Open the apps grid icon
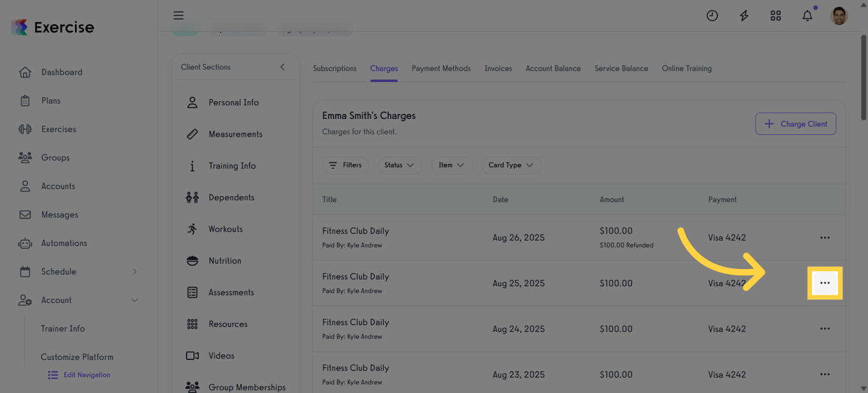Screen dimensions: 868x393 [x=775, y=16]
